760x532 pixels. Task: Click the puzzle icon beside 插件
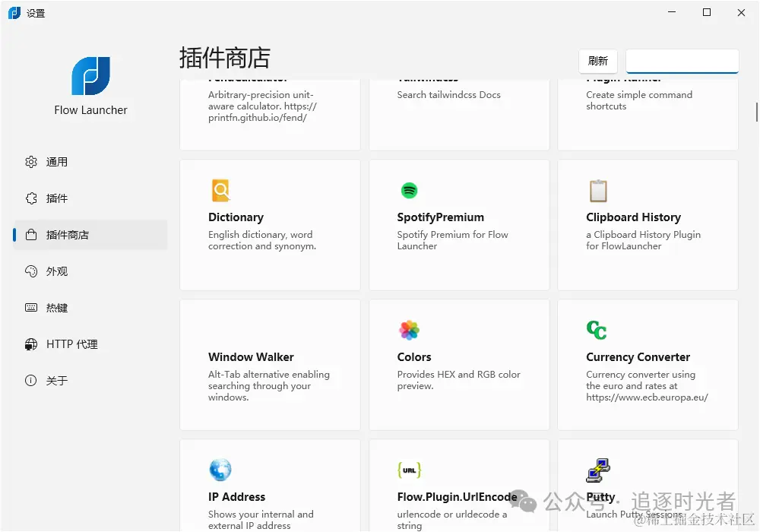31,198
